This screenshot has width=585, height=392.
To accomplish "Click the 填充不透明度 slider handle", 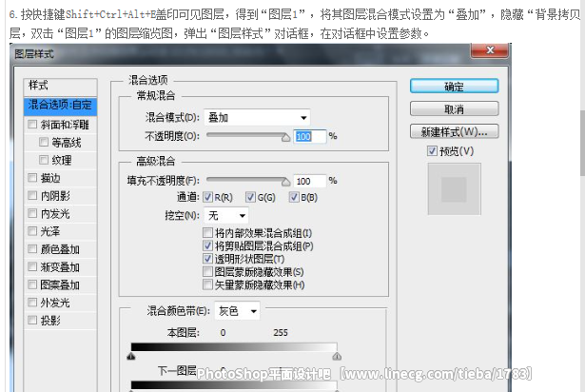I will 285,182.
